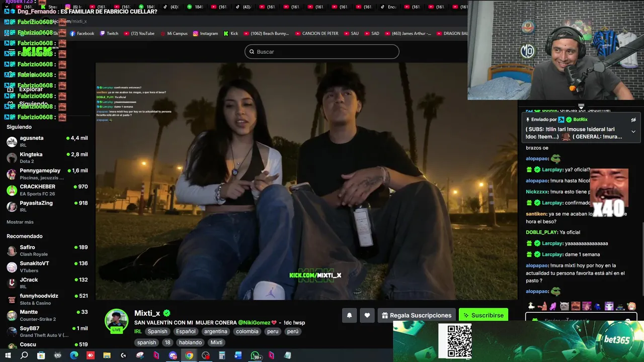Open funnyhoodvidz recommended channel
Screen dimensions: 644x362
(47, 299)
